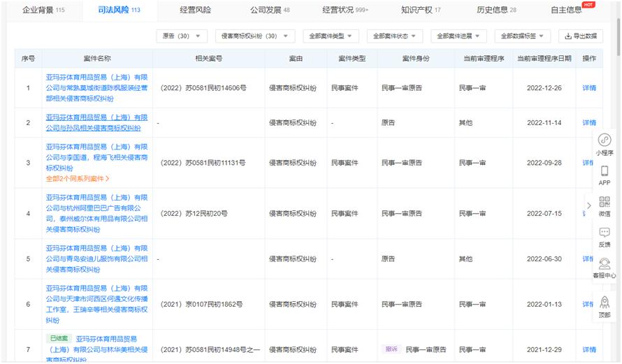Open the 经营风险 tab
The height and width of the screenshot is (364, 622).
click(x=195, y=10)
